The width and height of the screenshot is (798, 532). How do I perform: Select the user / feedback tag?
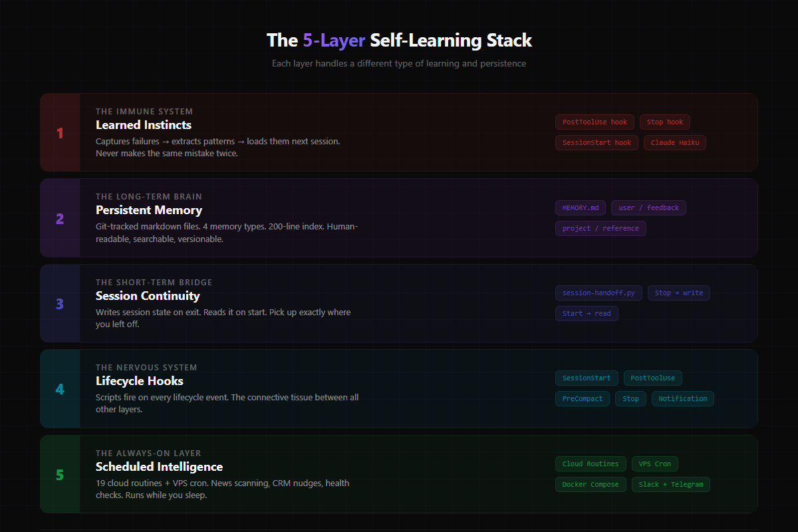click(648, 208)
